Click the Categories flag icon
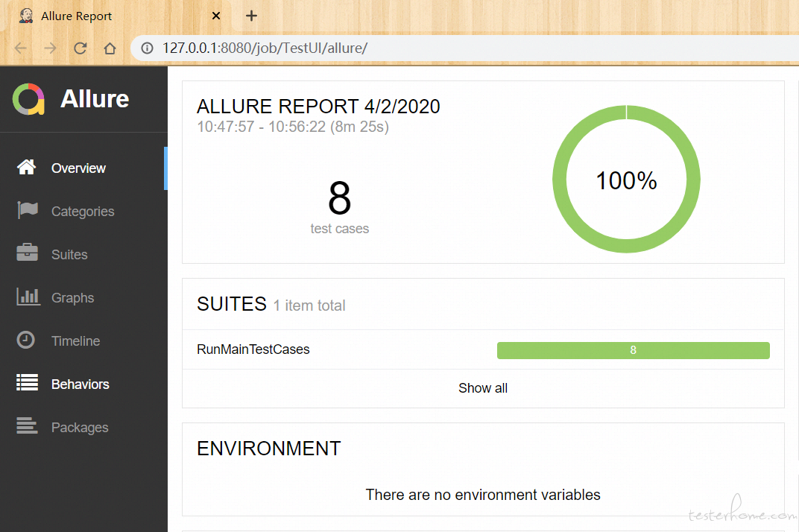The height and width of the screenshot is (532, 799). [28, 210]
